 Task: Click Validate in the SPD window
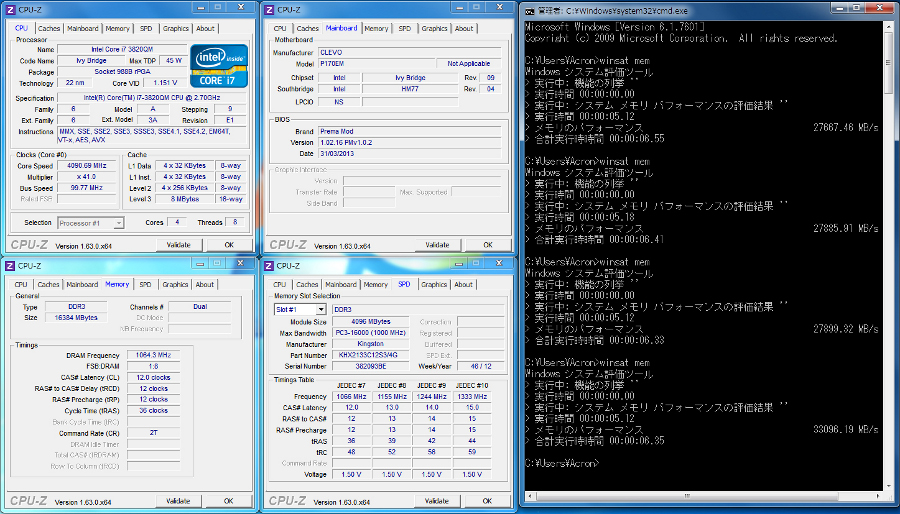point(437,501)
